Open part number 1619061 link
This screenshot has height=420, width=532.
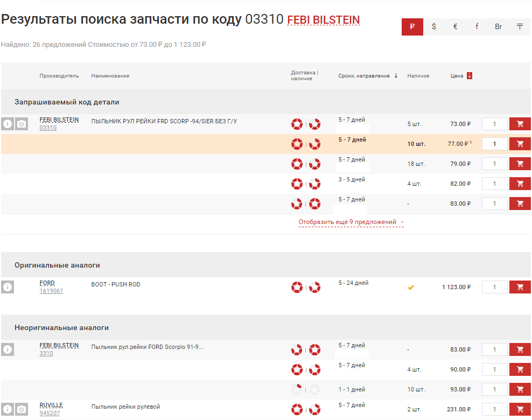[51, 291]
